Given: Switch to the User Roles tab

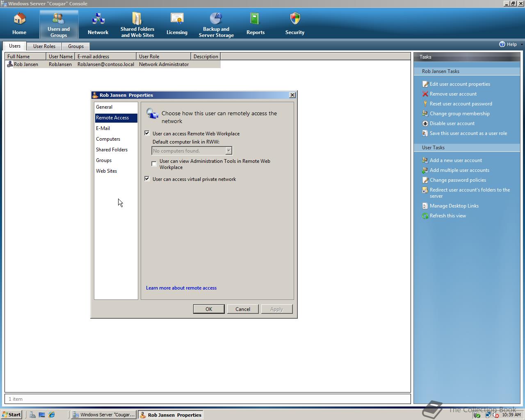Looking at the screenshot, I should (44, 46).
